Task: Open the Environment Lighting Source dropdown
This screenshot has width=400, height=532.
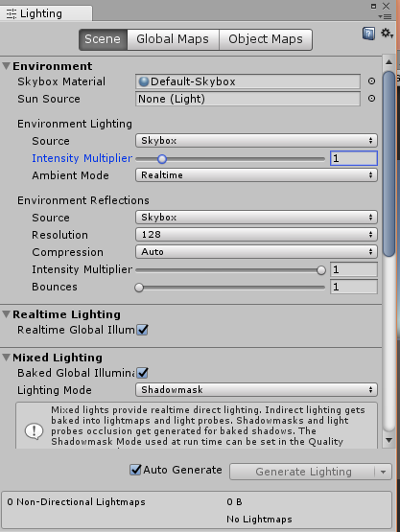Action: pos(256,141)
